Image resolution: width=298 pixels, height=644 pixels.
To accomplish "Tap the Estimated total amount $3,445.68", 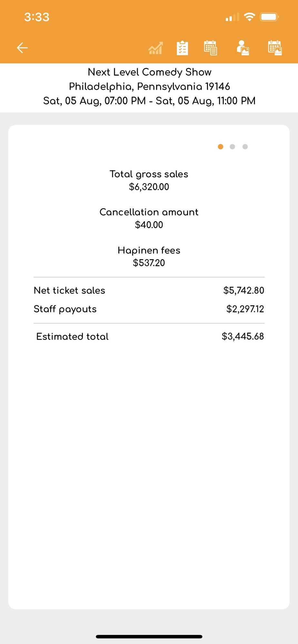I will coord(243,336).
